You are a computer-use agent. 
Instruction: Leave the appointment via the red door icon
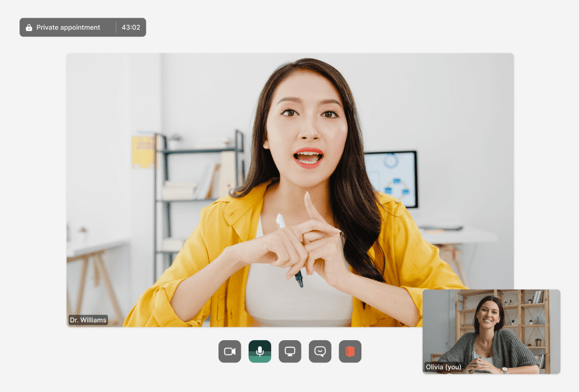pyautogui.click(x=349, y=351)
